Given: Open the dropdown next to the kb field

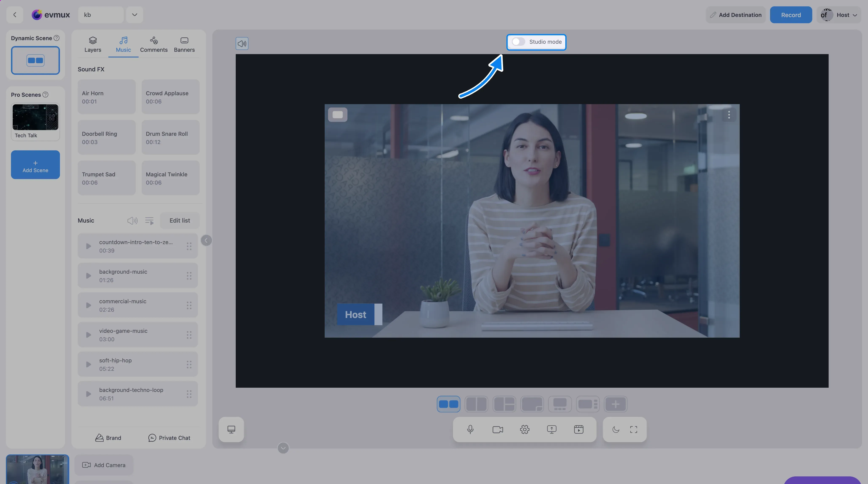Looking at the screenshot, I should point(134,15).
